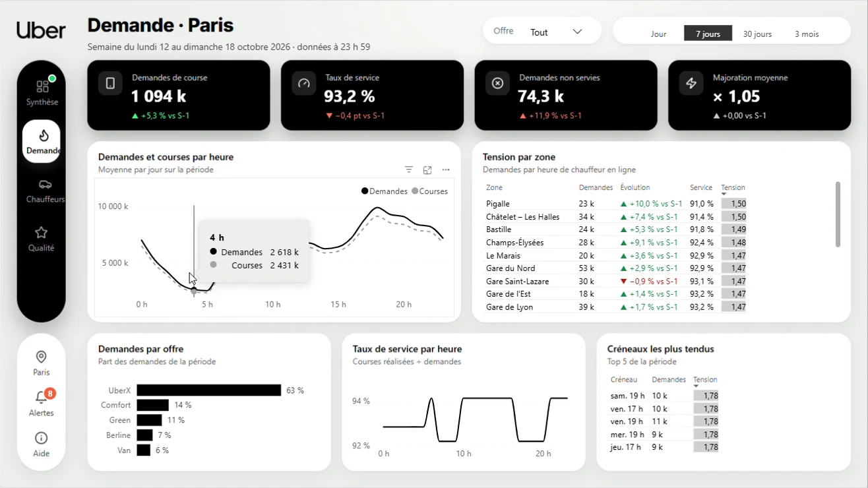Open the Aide info icon

41,438
